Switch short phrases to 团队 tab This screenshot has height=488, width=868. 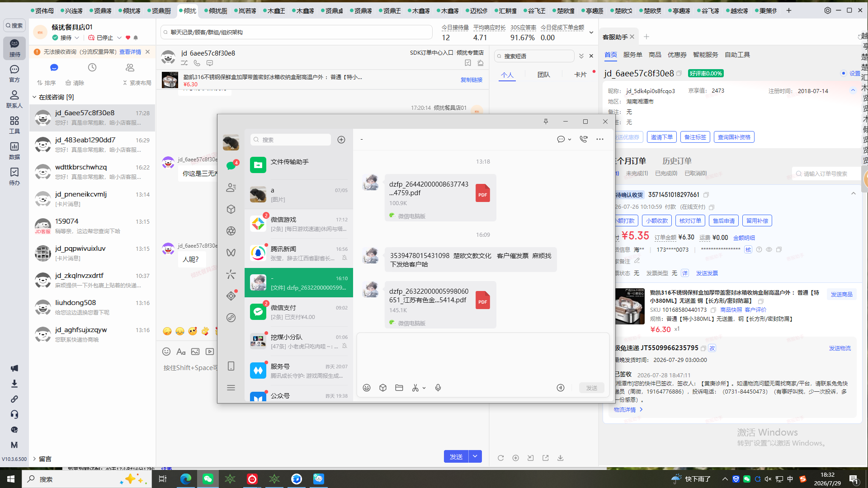tap(544, 75)
